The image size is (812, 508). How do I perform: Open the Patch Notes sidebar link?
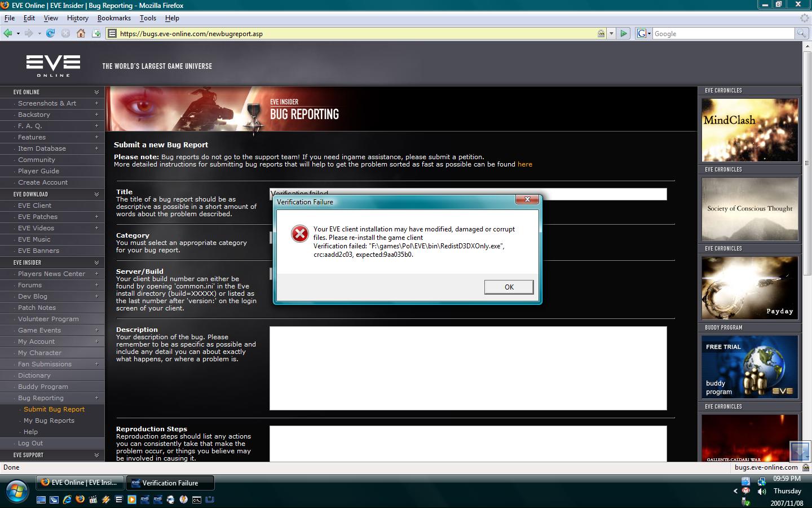(x=37, y=308)
